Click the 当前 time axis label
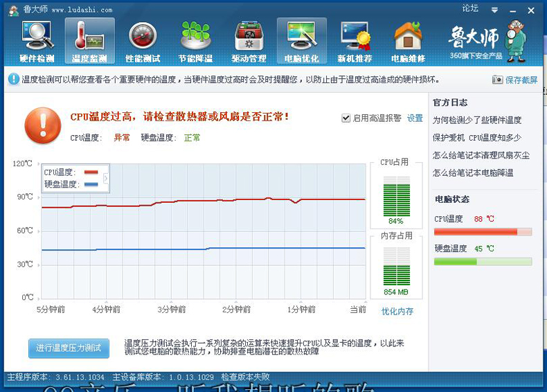The width and height of the screenshot is (547, 392). coord(358,310)
